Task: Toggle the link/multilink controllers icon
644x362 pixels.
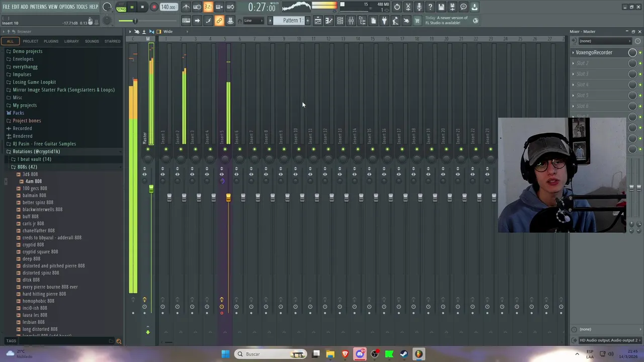Action: 219,21
